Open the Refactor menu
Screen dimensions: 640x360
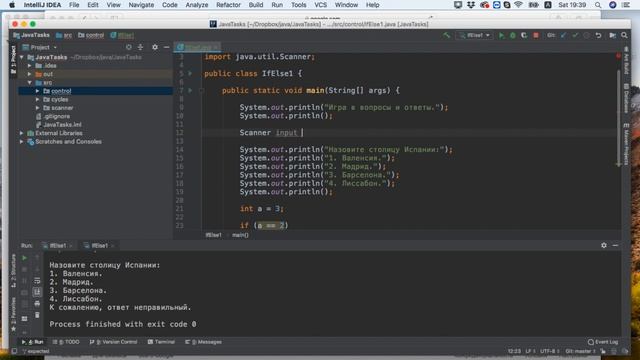228,5
